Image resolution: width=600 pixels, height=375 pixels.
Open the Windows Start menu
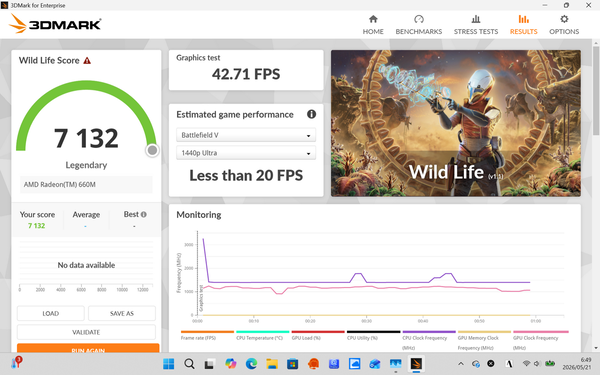click(x=168, y=364)
